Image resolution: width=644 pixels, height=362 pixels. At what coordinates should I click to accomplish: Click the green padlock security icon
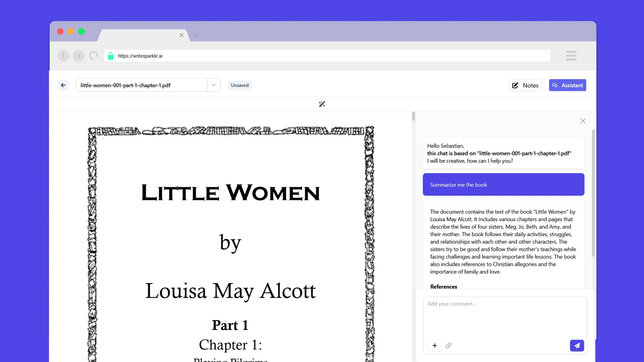(111, 56)
